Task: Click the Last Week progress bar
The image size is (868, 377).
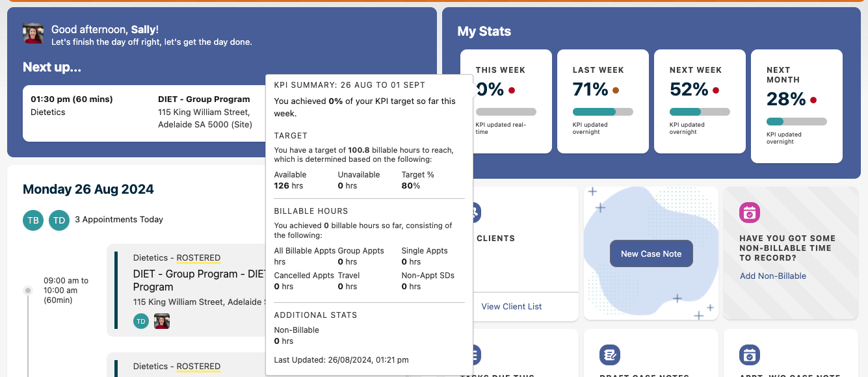Action: 603,112
